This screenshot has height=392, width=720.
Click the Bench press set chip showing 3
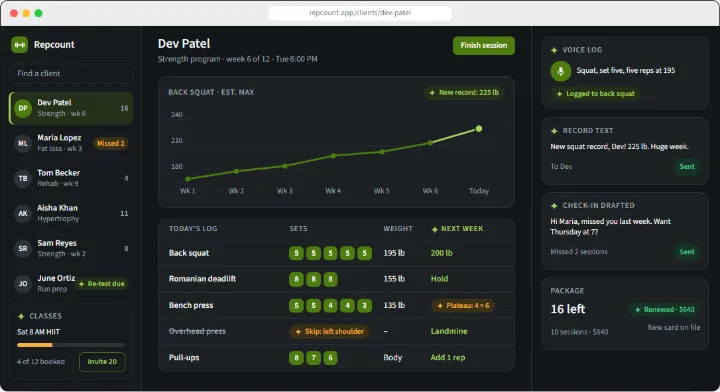[x=364, y=306]
